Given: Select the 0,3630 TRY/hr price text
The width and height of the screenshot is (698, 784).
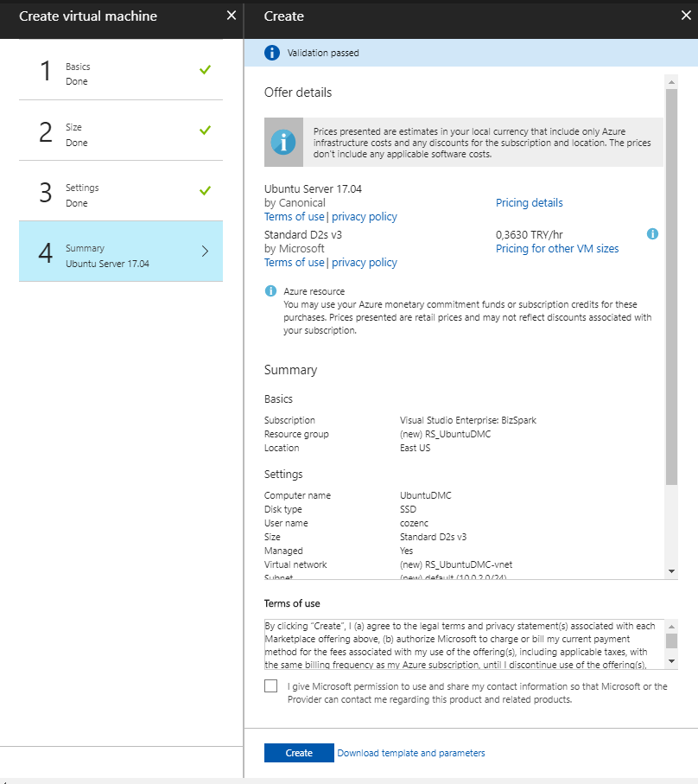Looking at the screenshot, I should tap(530, 234).
